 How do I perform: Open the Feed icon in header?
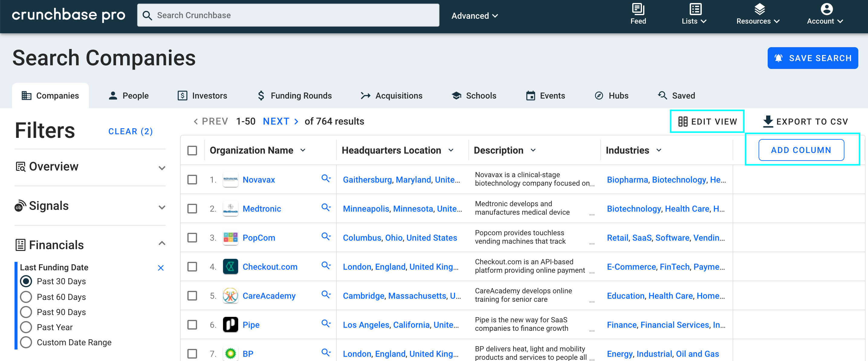click(x=638, y=9)
